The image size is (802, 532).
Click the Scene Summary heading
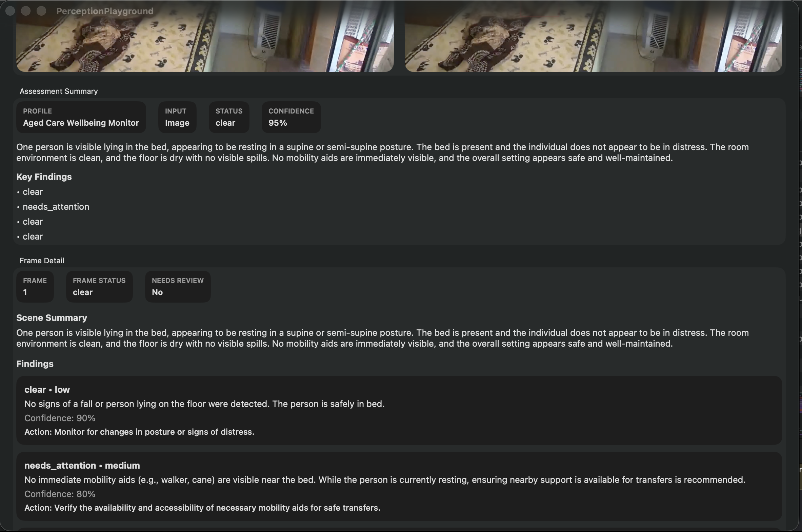tap(52, 318)
